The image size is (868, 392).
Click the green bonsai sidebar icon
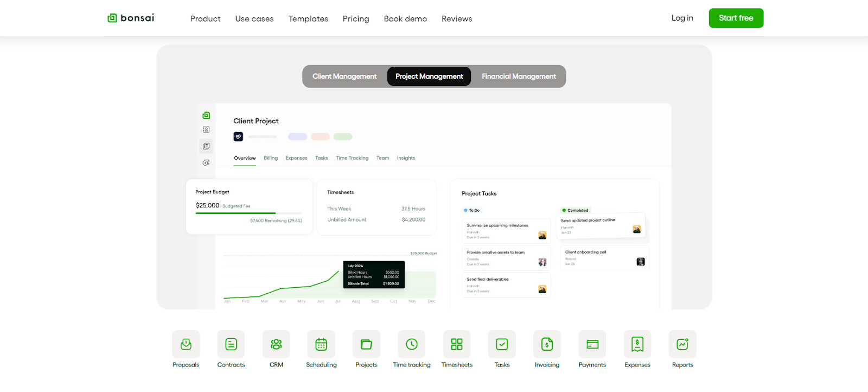click(206, 116)
